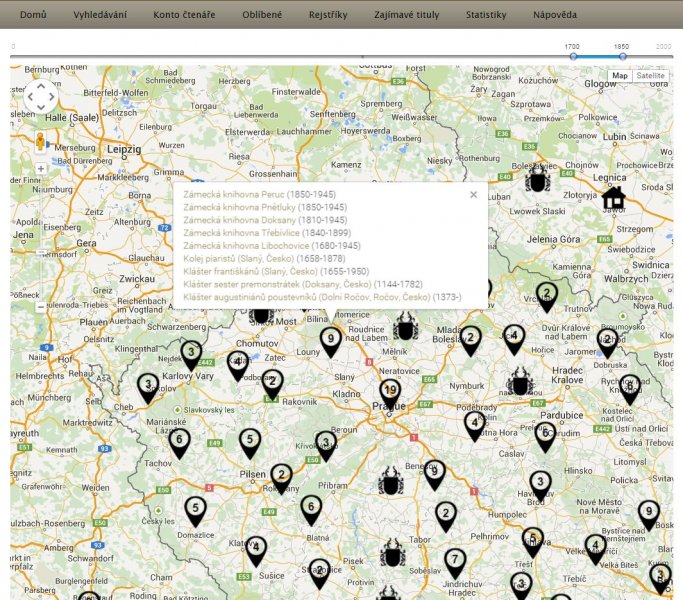This screenshot has height=600, width=683.
Task: Click cluster marker 3 near Křivoklát
Action: pyautogui.click(x=325, y=445)
